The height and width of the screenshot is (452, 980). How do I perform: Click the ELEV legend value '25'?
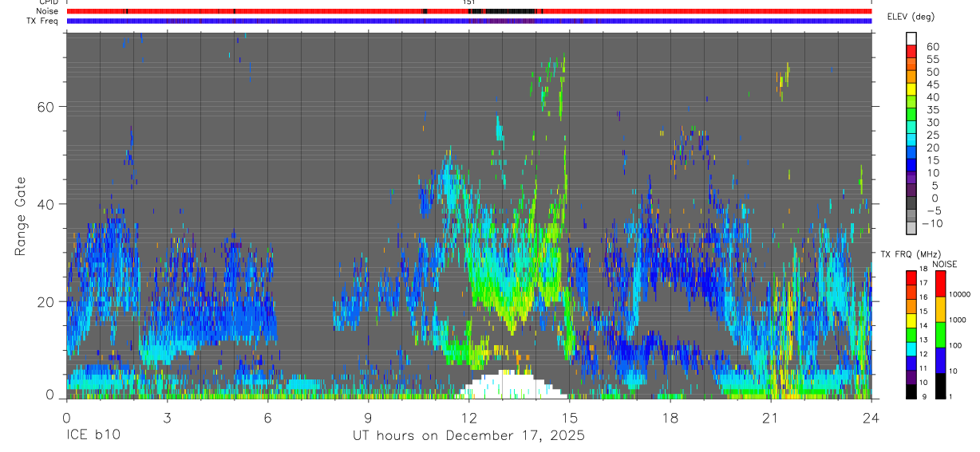[x=933, y=135]
